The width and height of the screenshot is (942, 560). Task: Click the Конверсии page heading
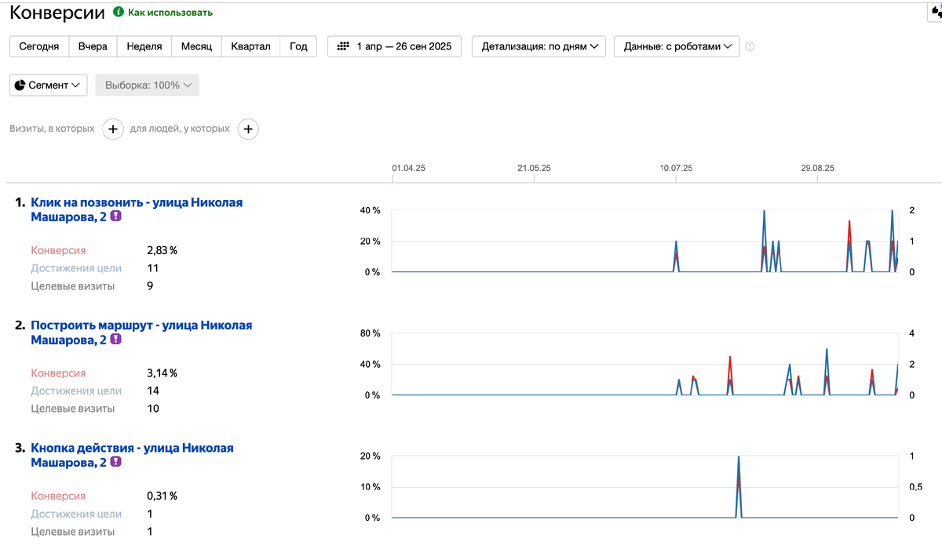pos(57,12)
